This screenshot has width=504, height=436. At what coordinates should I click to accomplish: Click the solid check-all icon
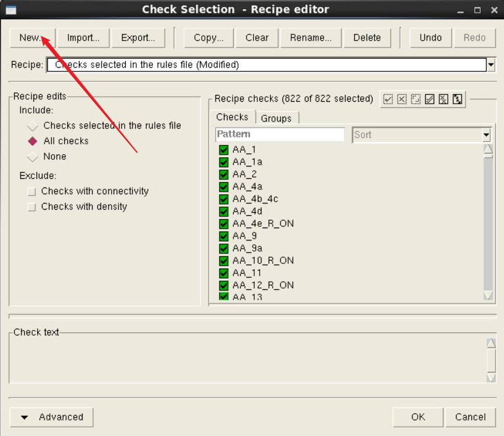428,99
